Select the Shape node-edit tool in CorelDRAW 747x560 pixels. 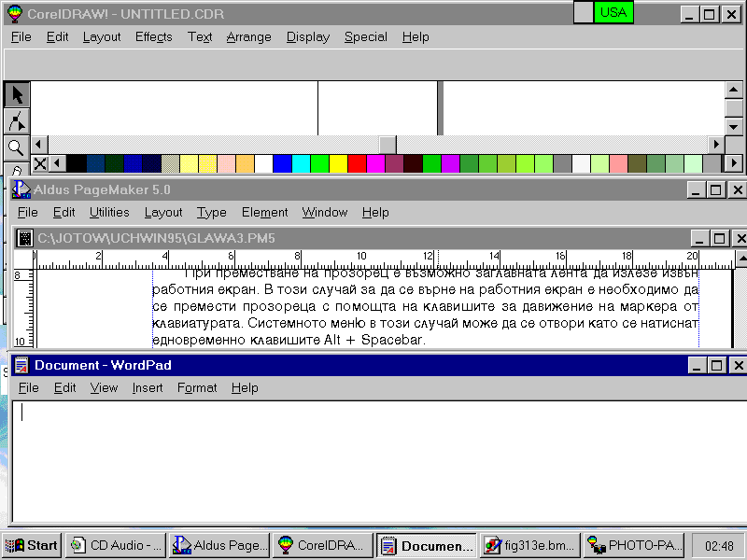(17, 121)
